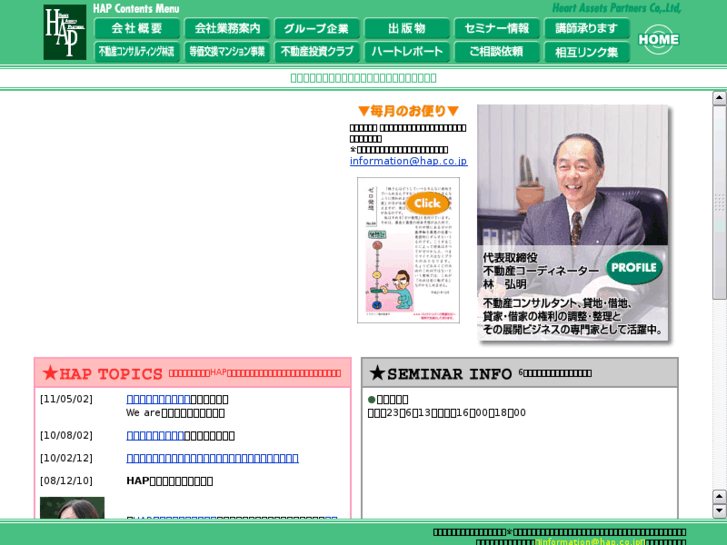727x545 pixels.
Task: Open the ハートレポート menu button
Action: pyautogui.click(x=407, y=51)
